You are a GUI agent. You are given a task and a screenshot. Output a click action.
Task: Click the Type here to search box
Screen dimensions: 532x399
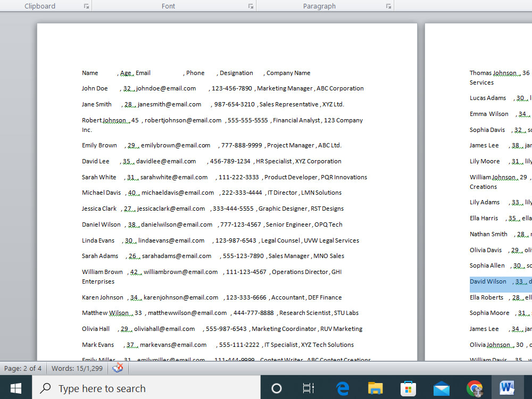(x=146, y=388)
